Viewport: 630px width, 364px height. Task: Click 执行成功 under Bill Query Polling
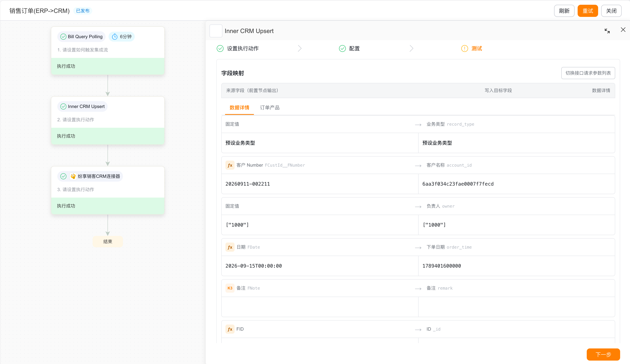108,66
